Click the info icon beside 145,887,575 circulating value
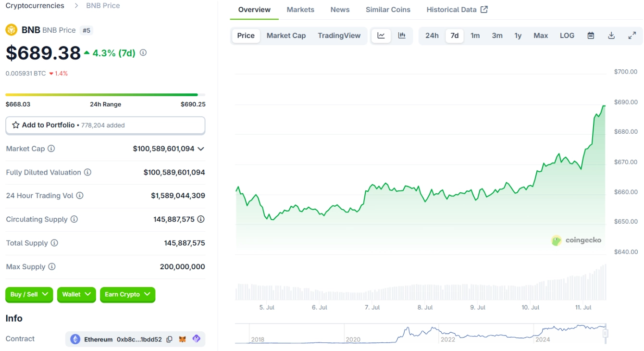Viewport: 644px width, 351px height. coord(201,219)
